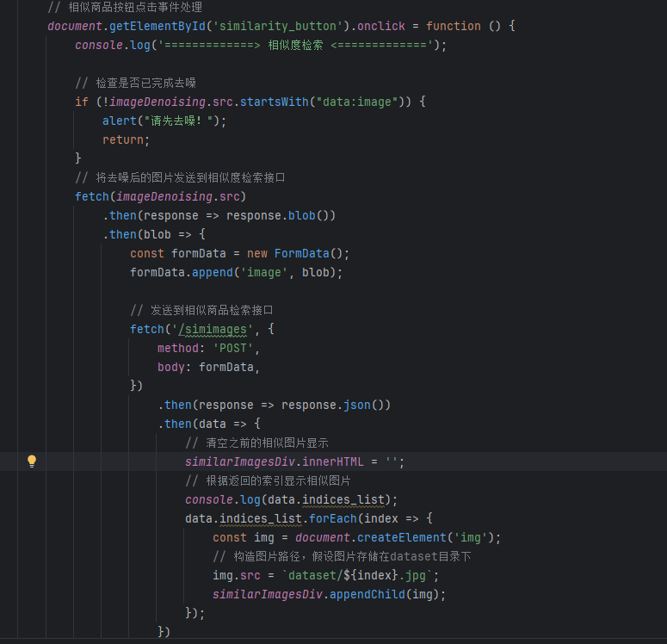Click the method: 'POST' property

pos(208,348)
